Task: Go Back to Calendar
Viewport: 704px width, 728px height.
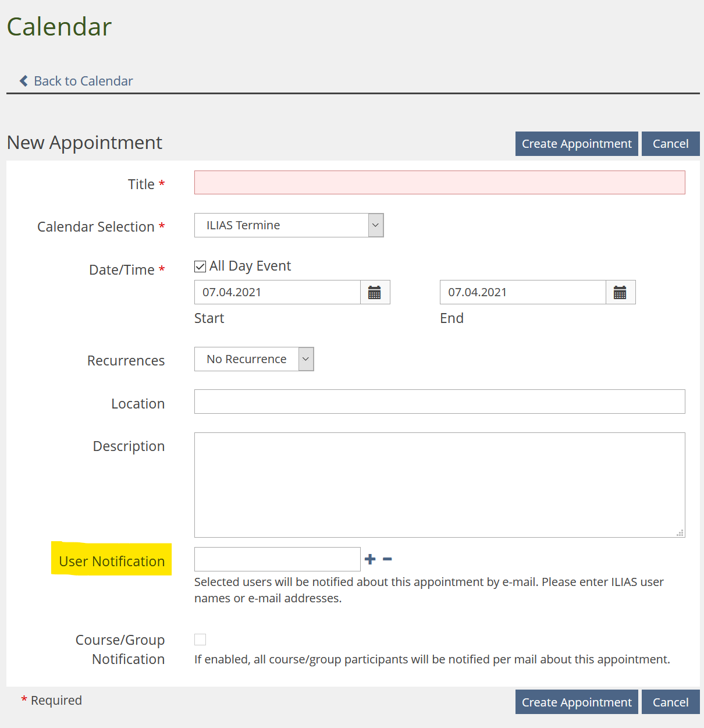Action: (x=83, y=81)
